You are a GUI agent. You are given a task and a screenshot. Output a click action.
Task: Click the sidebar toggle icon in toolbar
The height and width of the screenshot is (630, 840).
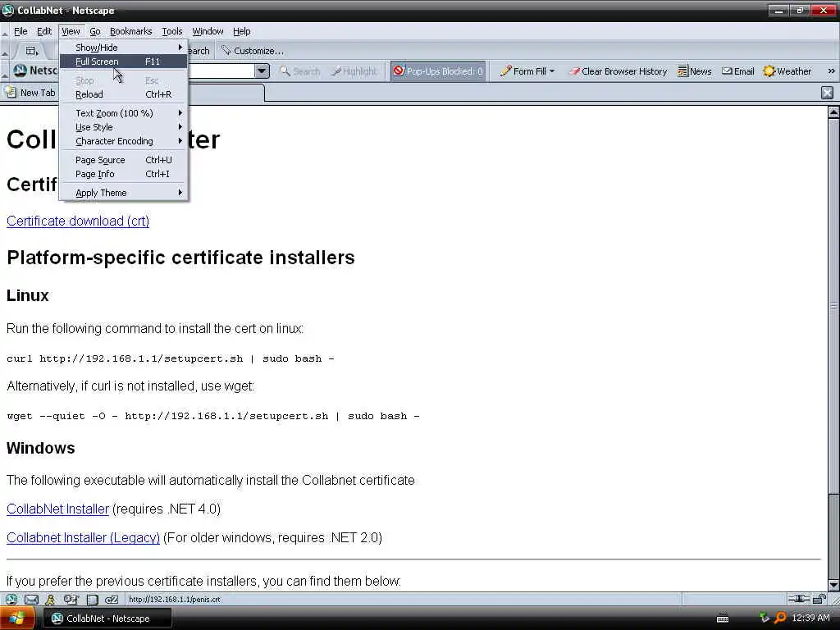click(x=32, y=51)
